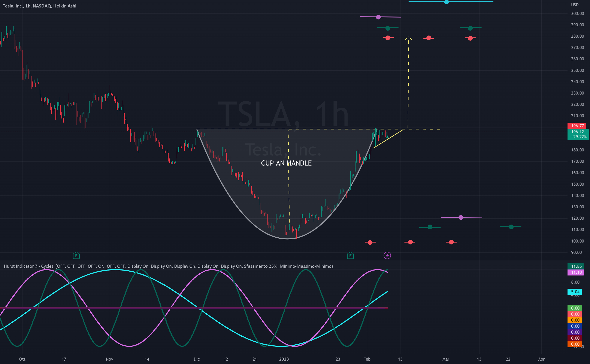Click the yellow dashed arrowhead at 280.00
Screen dimensions: 590x364
(x=409, y=38)
